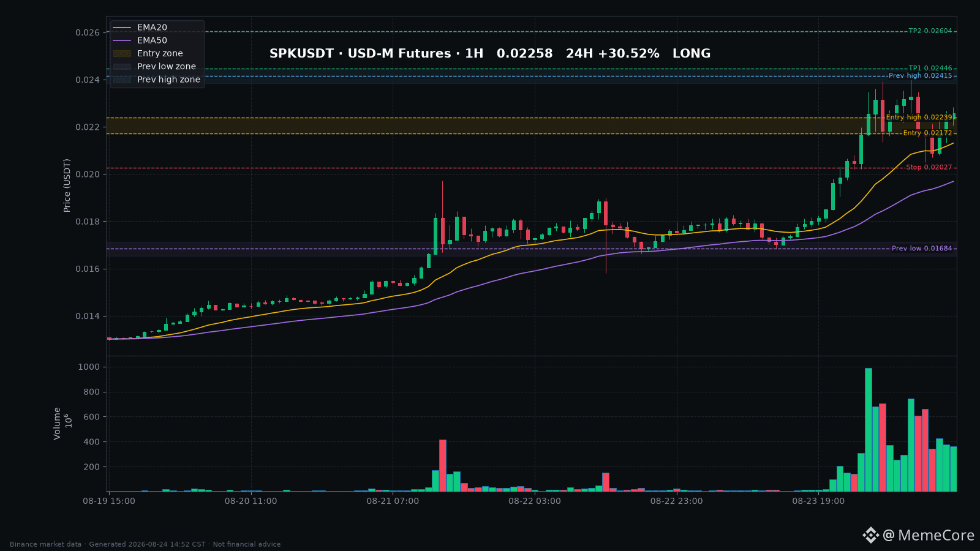Click the EMA50 legend label
The image size is (980, 551).
click(x=152, y=40)
